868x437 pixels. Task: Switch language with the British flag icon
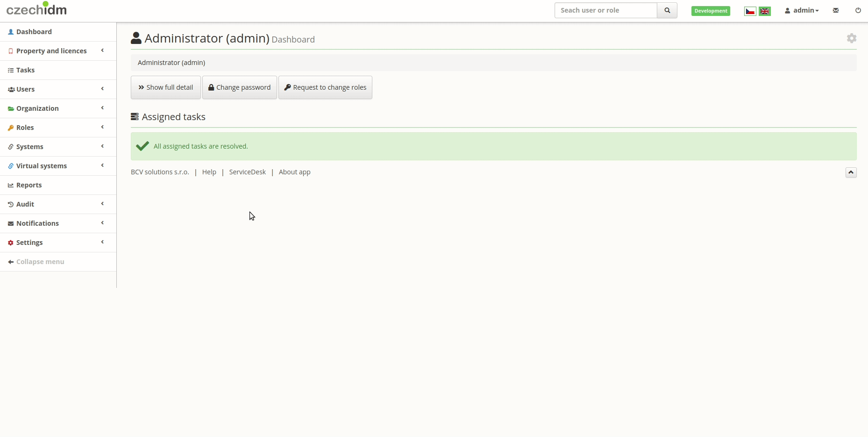point(765,11)
